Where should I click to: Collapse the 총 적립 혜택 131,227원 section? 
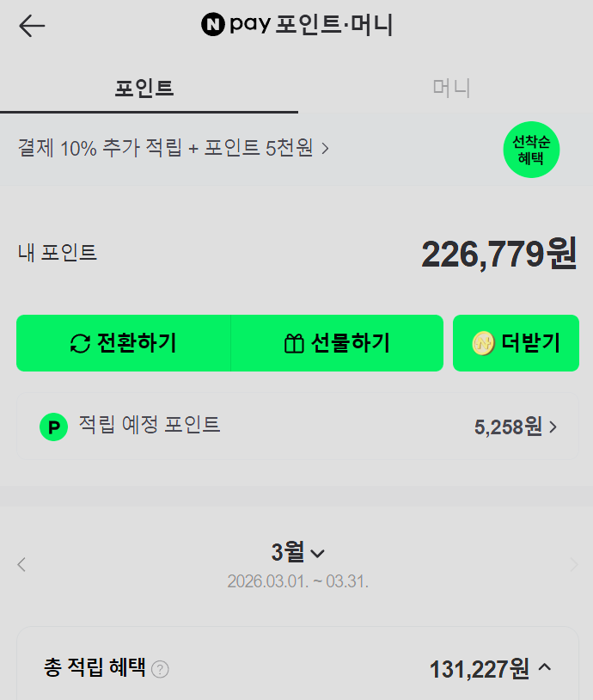[544, 668]
